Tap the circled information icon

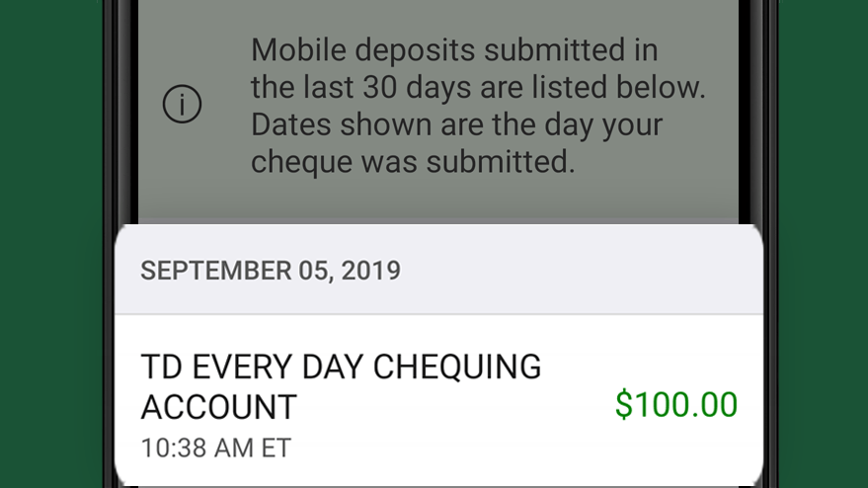182,104
